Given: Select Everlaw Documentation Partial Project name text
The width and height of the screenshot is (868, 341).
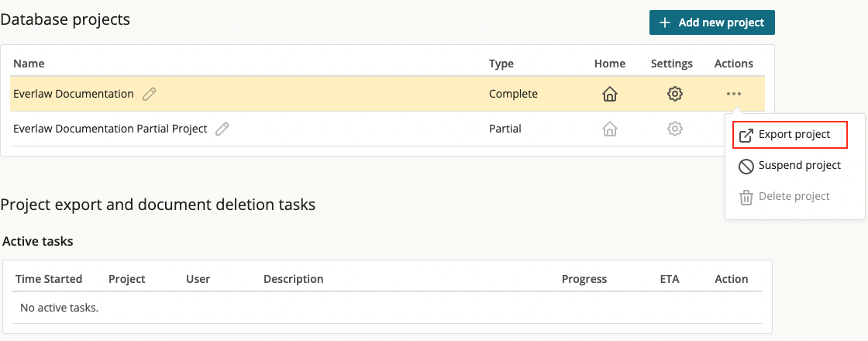Looking at the screenshot, I should pos(110,129).
